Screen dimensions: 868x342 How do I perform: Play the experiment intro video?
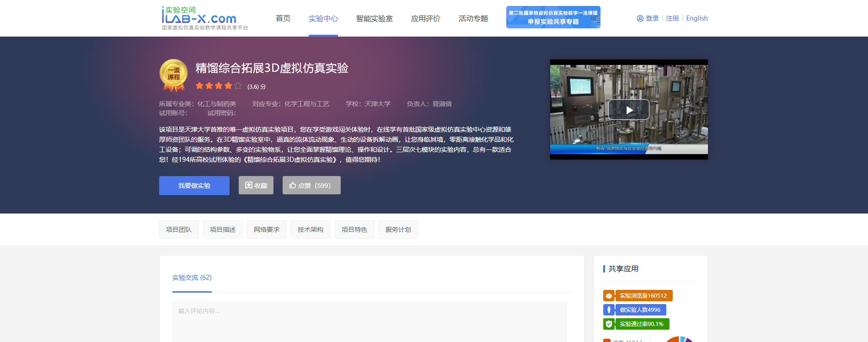coord(628,110)
